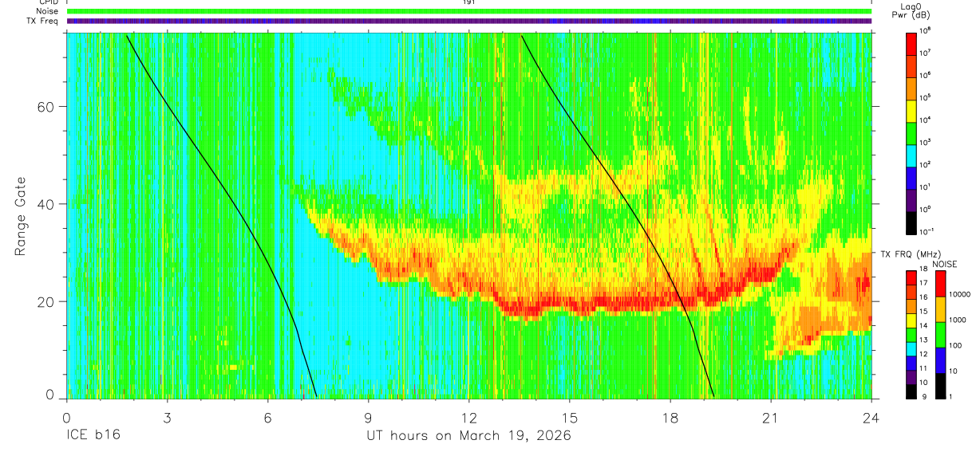Click x-axis tick label '12'
Viewport: 980px width, 452px height.
[x=469, y=418]
